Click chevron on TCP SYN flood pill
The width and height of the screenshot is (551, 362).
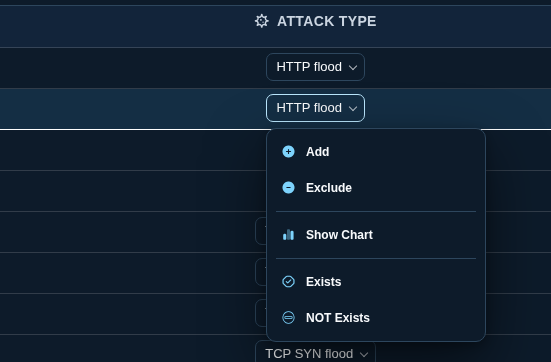click(x=364, y=354)
